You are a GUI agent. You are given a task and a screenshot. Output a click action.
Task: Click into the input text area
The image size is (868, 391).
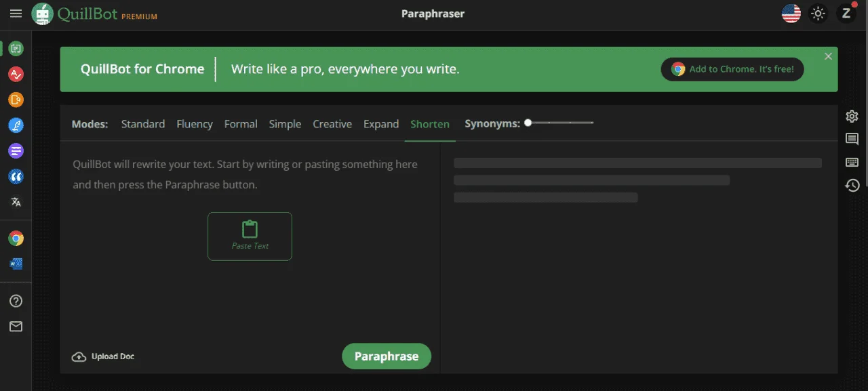point(250,174)
